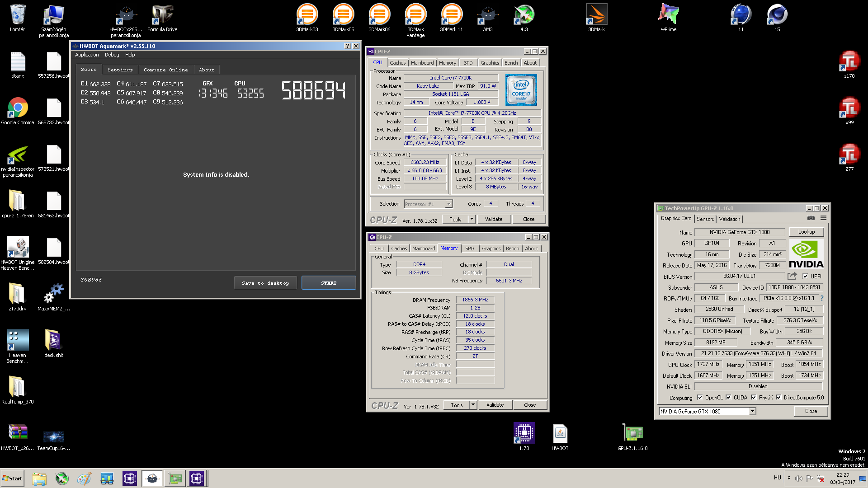
Task: Open Tools dropdown arrow in lower CPU-Z
Action: (473, 405)
